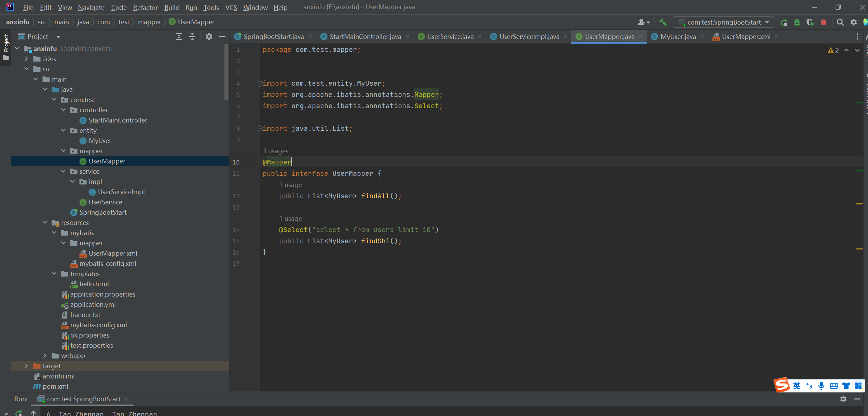Switch to the UserMapper.xml tab

(x=745, y=37)
